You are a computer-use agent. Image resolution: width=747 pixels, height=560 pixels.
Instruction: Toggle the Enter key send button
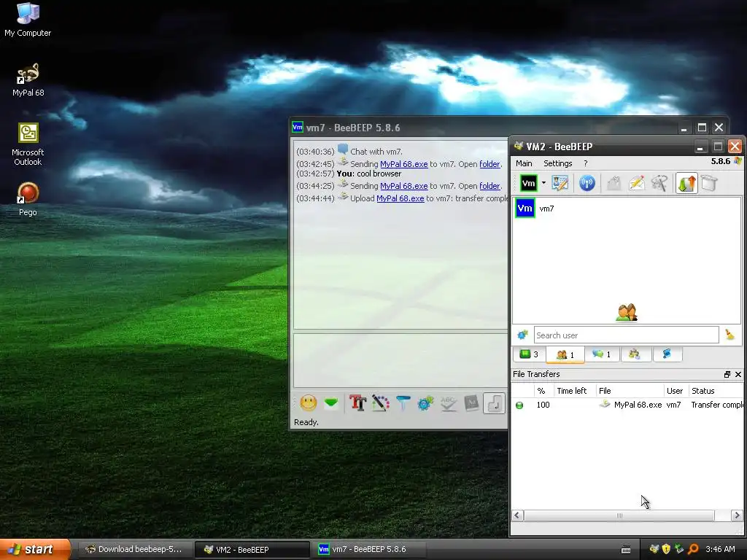(x=494, y=403)
